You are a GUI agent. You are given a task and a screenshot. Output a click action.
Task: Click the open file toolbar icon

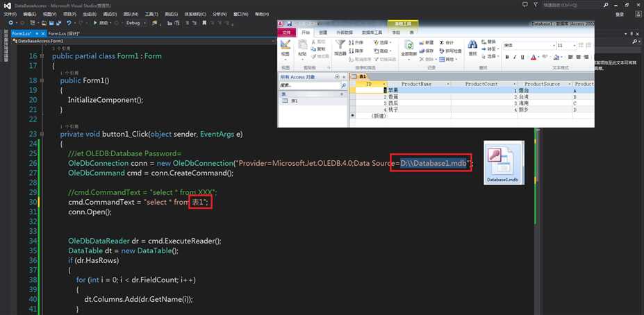45,23
